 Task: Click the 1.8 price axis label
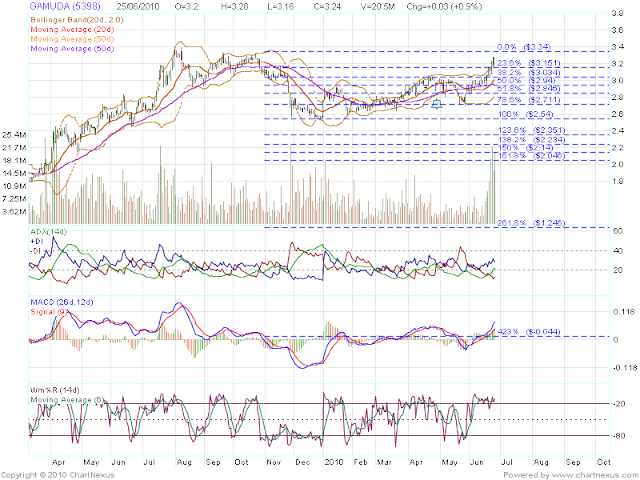(617, 181)
